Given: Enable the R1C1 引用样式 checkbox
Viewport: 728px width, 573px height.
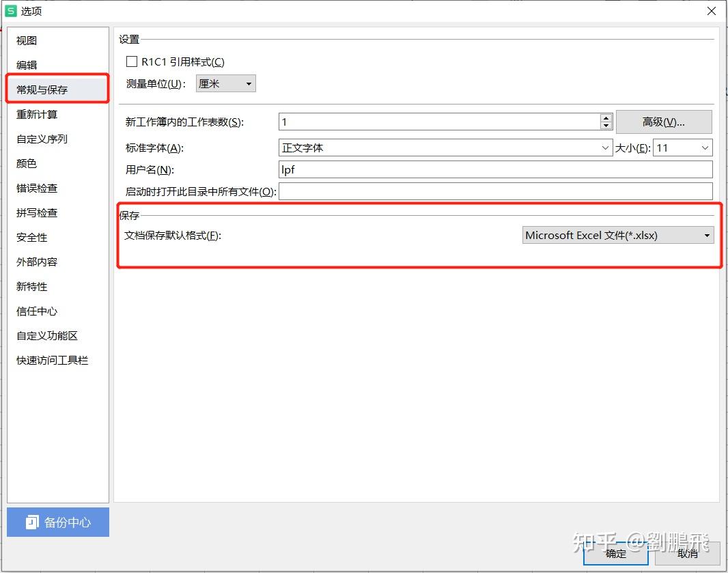Looking at the screenshot, I should tap(131, 61).
